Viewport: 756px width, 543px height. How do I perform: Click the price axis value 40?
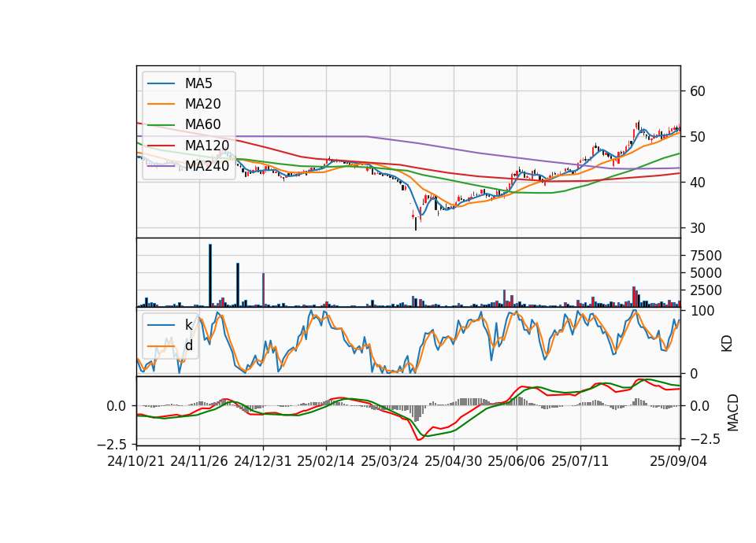point(698,183)
